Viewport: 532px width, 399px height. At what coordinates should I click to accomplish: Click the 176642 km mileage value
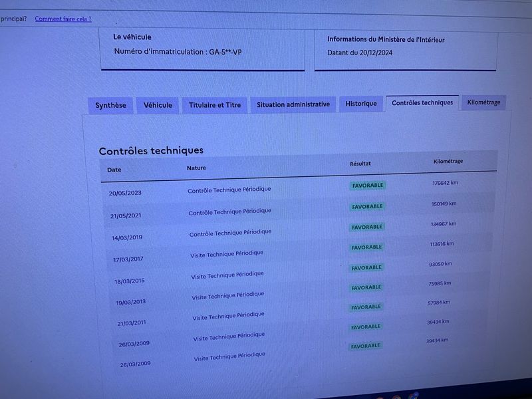click(445, 183)
